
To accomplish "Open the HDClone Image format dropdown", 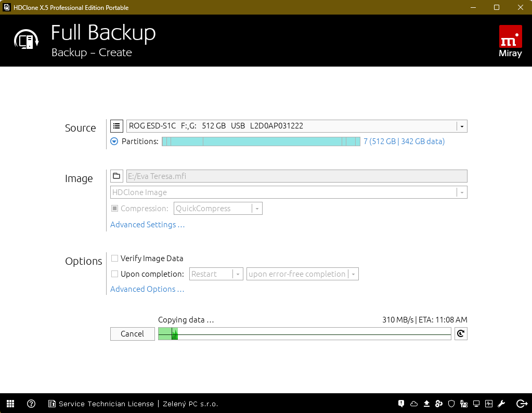I will coord(289,192).
